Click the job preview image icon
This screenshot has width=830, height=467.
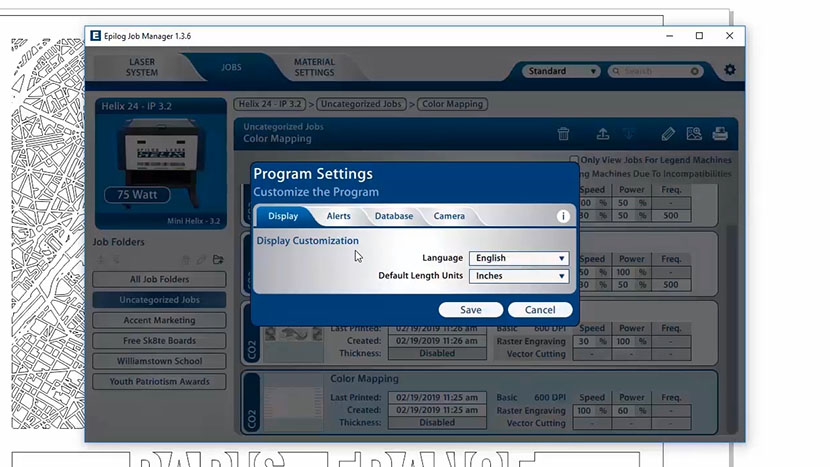pyautogui.click(x=693, y=134)
